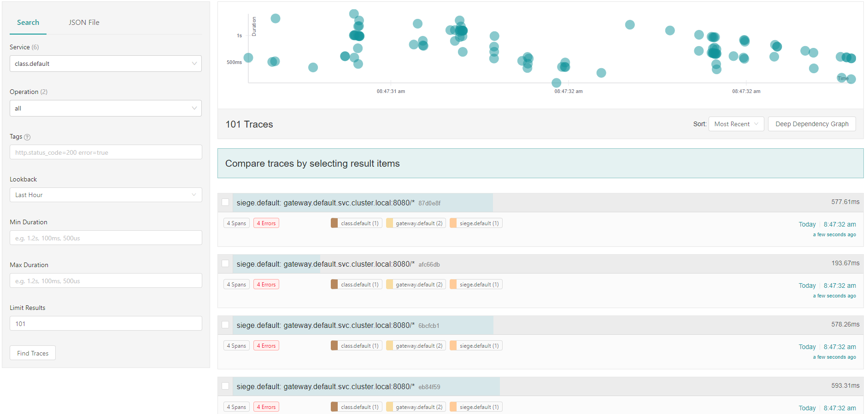868x414 pixels.
Task: Click the 4 Errors badge on trace afc66db
Action: click(x=266, y=284)
